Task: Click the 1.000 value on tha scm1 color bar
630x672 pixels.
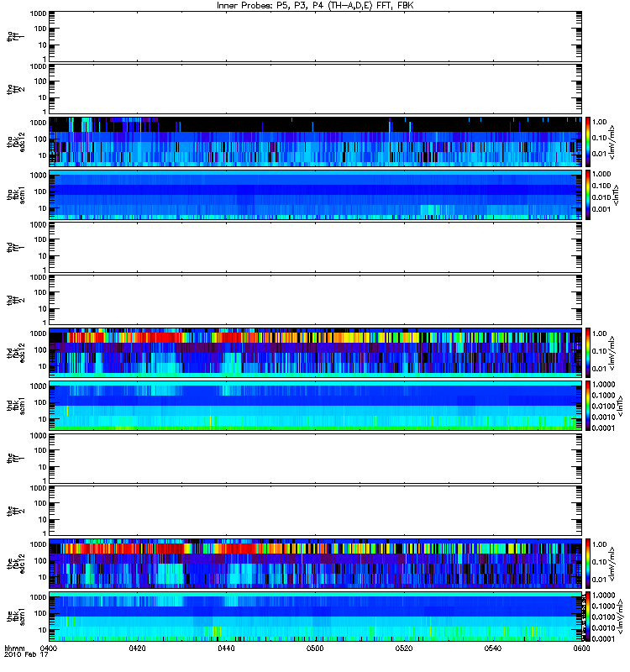Action: (601, 174)
